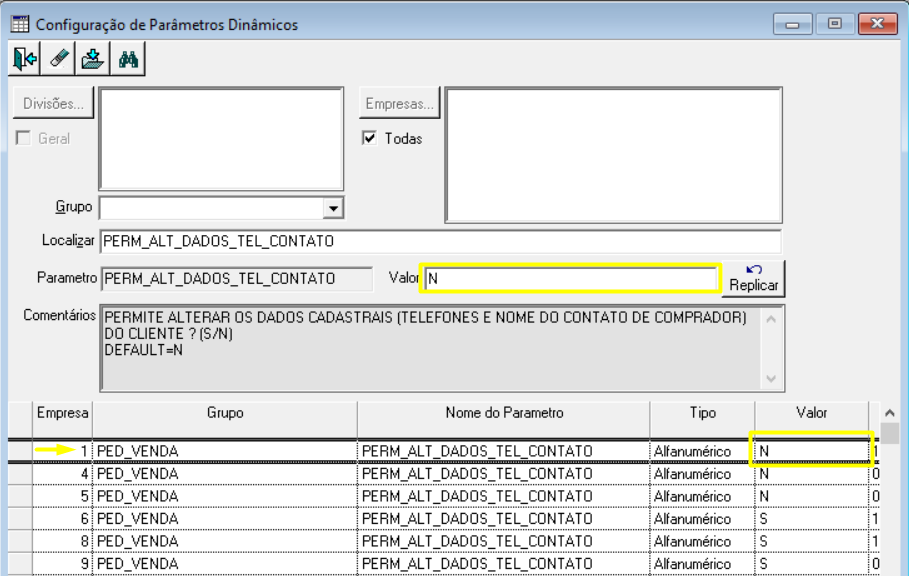This screenshot has height=576, width=909.
Task: Click PED_VENDA cell in Empresa 8 row
Action: tap(225, 541)
